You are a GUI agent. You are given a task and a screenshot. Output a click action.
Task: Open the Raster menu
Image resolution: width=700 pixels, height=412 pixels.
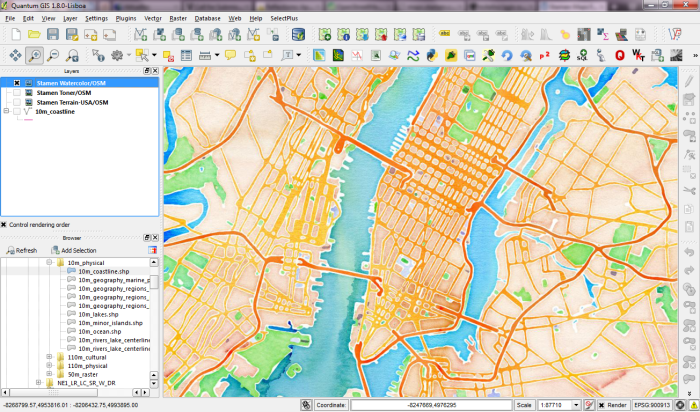click(178, 18)
